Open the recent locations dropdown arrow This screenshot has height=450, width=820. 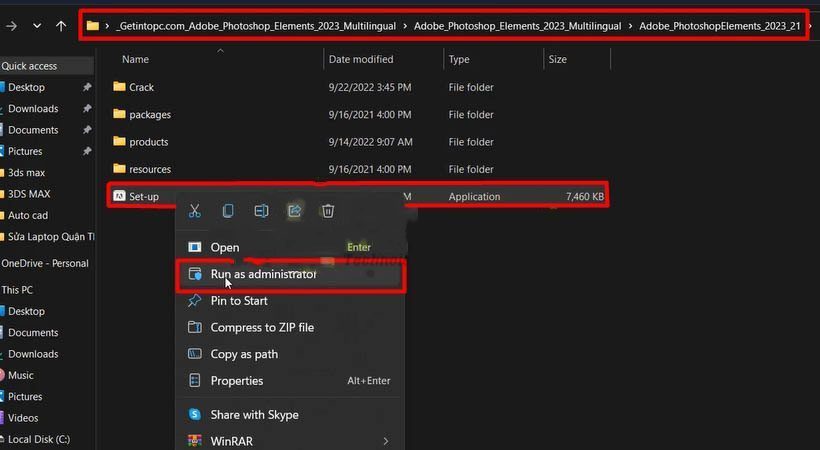[37, 26]
